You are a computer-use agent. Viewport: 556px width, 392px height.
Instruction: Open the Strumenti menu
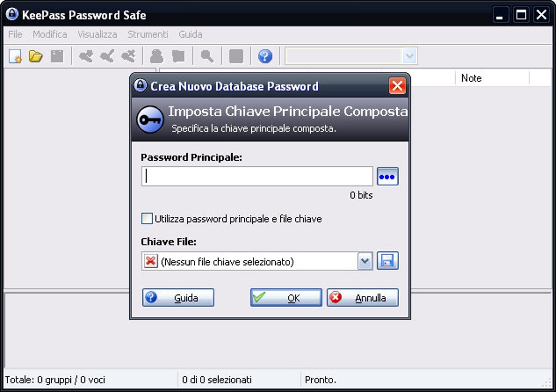[148, 34]
